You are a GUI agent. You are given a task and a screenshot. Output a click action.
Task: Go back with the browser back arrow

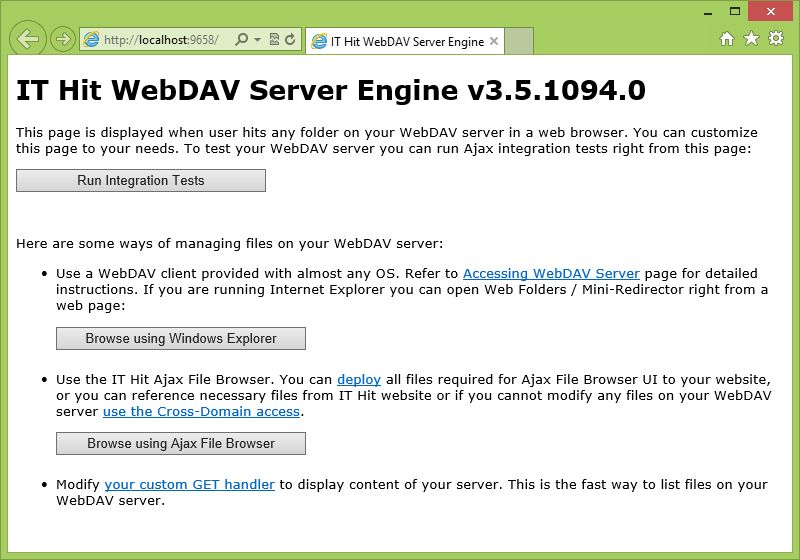coord(28,39)
